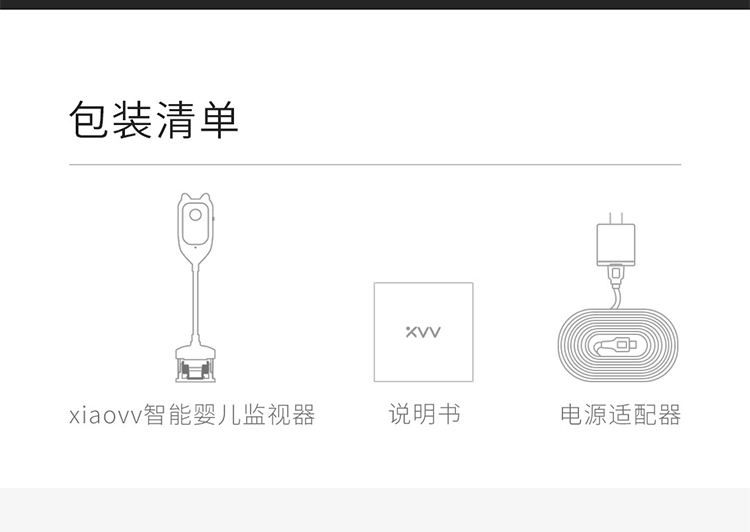The image size is (750, 532).
Task: Click the horizontal divider under heading
Action: click(375, 165)
